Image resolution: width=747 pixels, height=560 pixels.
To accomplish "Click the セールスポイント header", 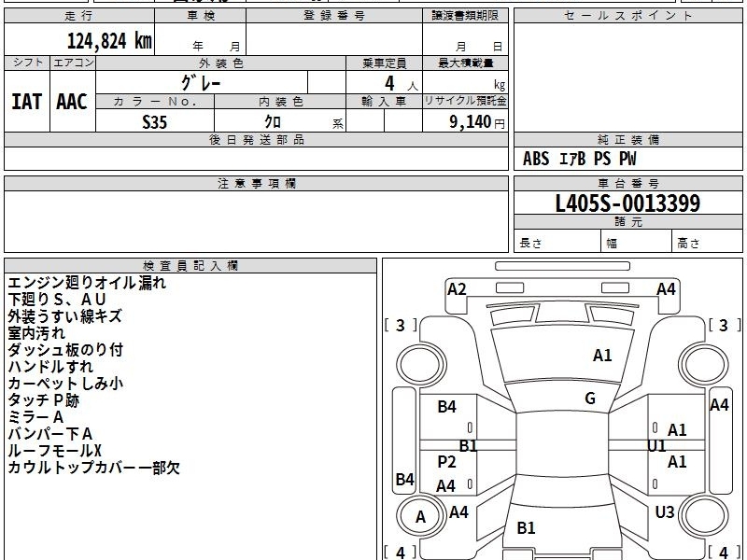I will [627, 16].
